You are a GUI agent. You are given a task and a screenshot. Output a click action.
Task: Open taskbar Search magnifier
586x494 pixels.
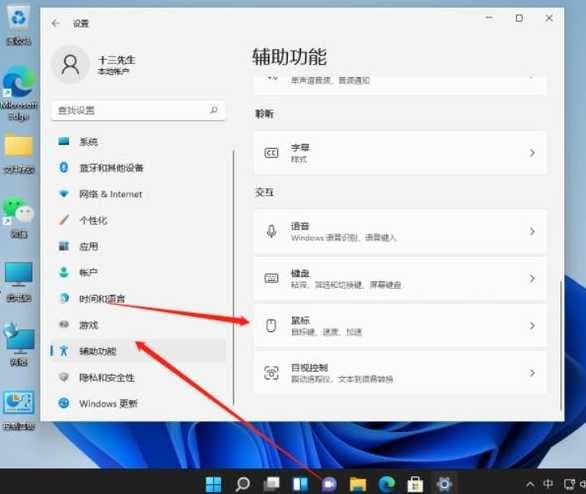click(243, 484)
